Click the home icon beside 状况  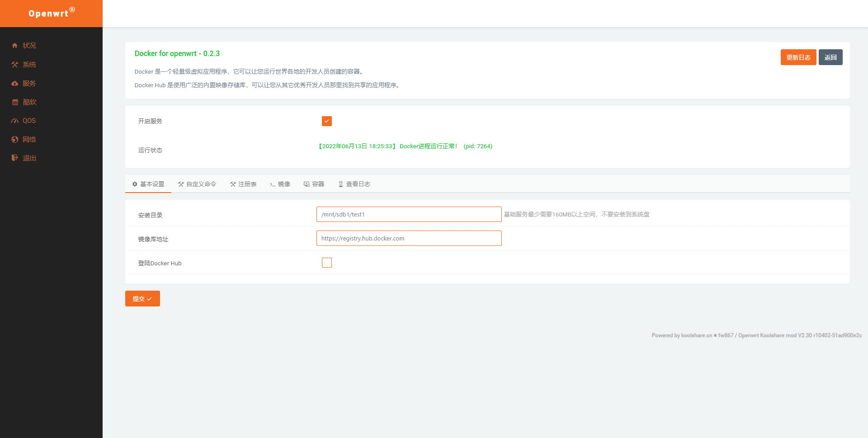click(x=15, y=46)
